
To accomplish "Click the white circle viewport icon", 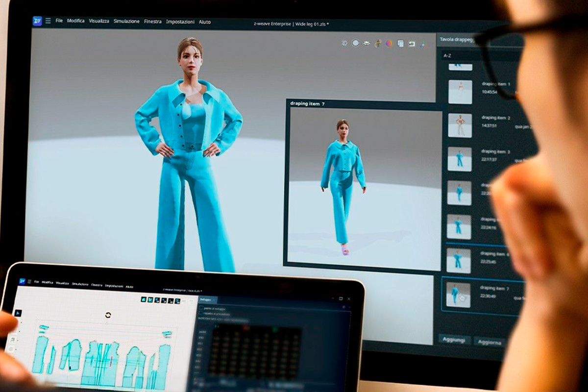I will [355, 43].
